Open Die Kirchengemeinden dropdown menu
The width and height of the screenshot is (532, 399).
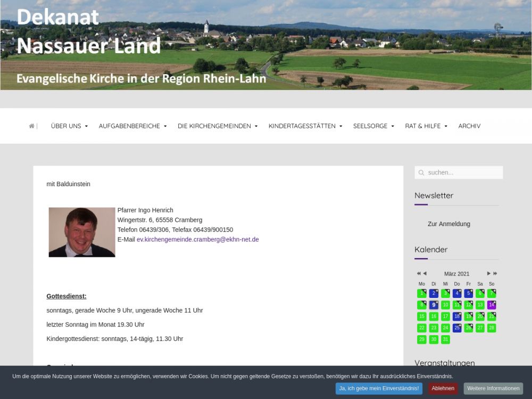click(x=218, y=126)
